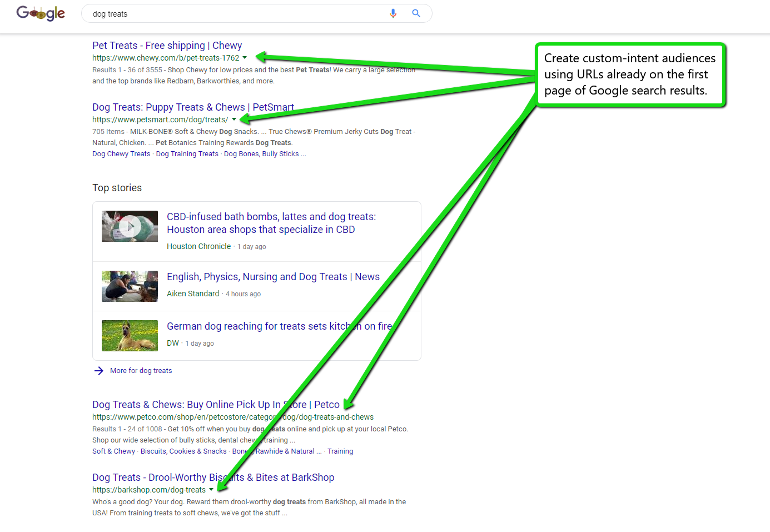Screen dimensions: 770x532
Task: Expand the dropdown arrow beside the chewy.com URL
Action: (x=245, y=58)
